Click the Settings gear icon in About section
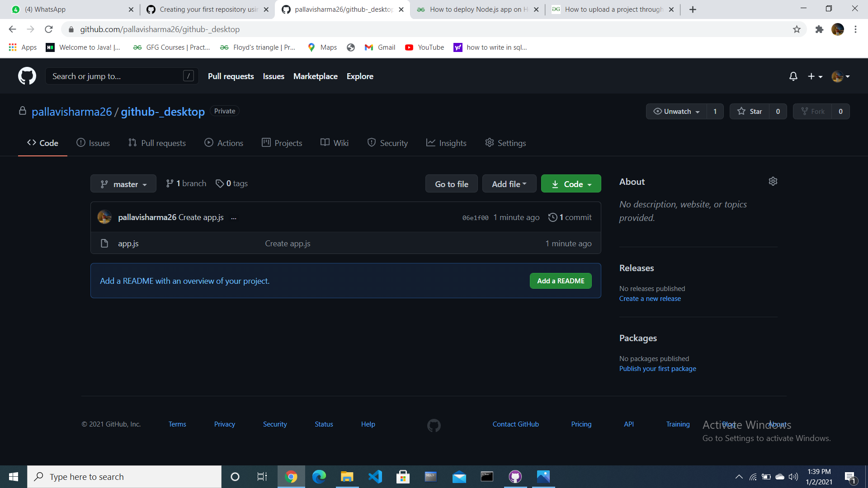The image size is (868, 488). 773,181
